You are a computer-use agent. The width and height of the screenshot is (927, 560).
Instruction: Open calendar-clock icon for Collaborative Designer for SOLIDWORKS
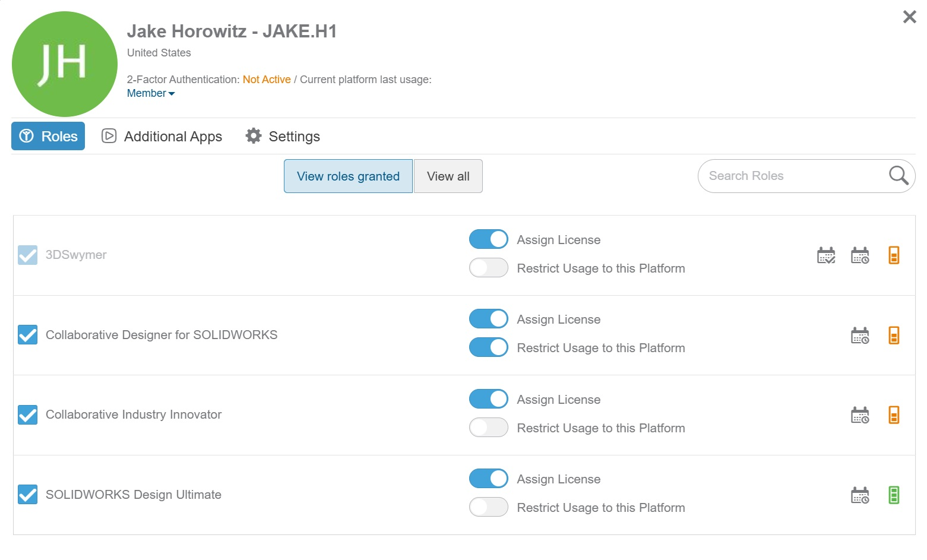(860, 336)
